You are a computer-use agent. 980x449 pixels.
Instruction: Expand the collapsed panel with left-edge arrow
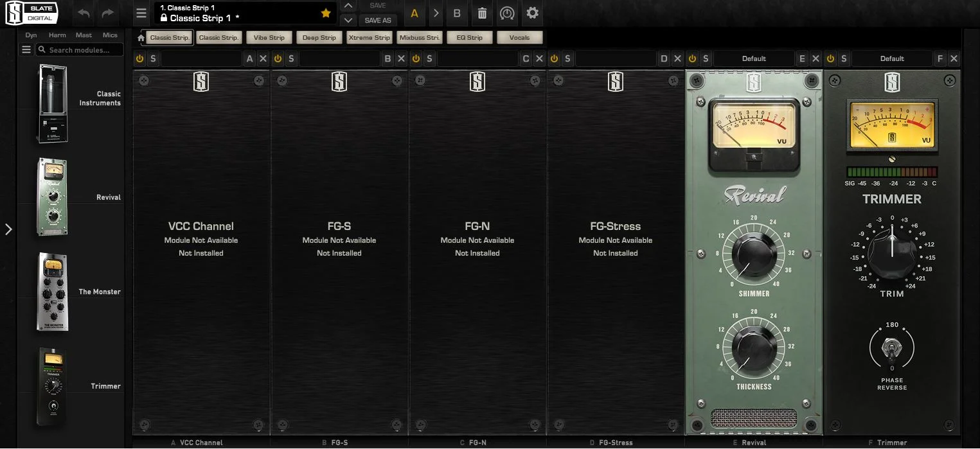coord(8,229)
